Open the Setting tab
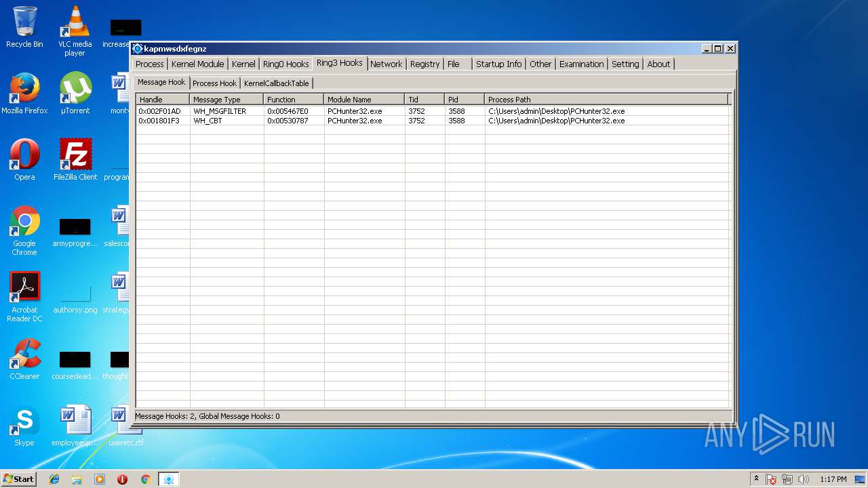This screenshot has height=488, width=868. 625,64
